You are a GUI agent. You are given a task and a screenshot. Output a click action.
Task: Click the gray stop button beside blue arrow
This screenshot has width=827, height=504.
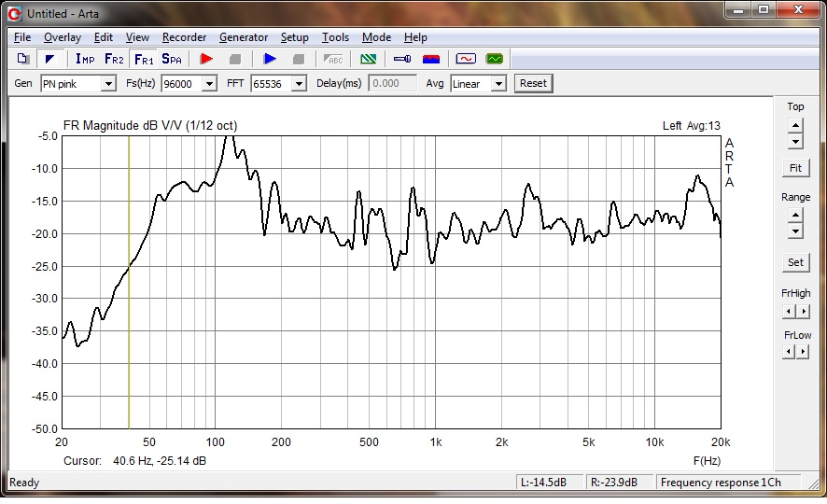click(x=299, y=59)
